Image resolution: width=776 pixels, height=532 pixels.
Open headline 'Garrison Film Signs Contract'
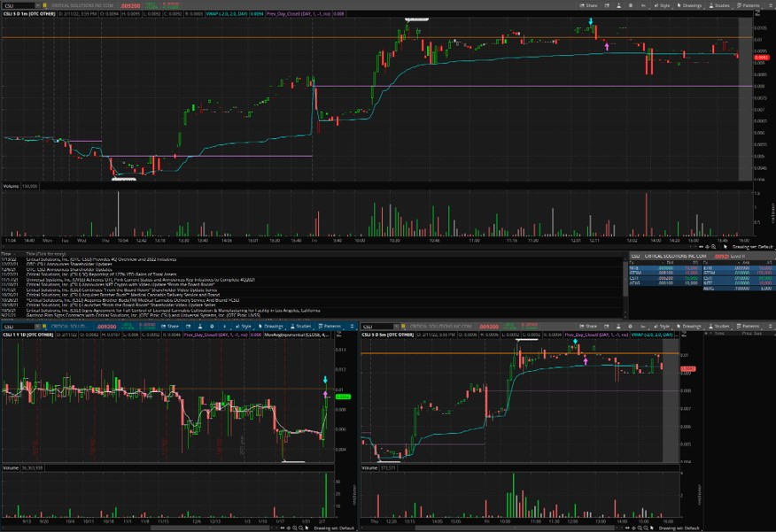point(144,315)
